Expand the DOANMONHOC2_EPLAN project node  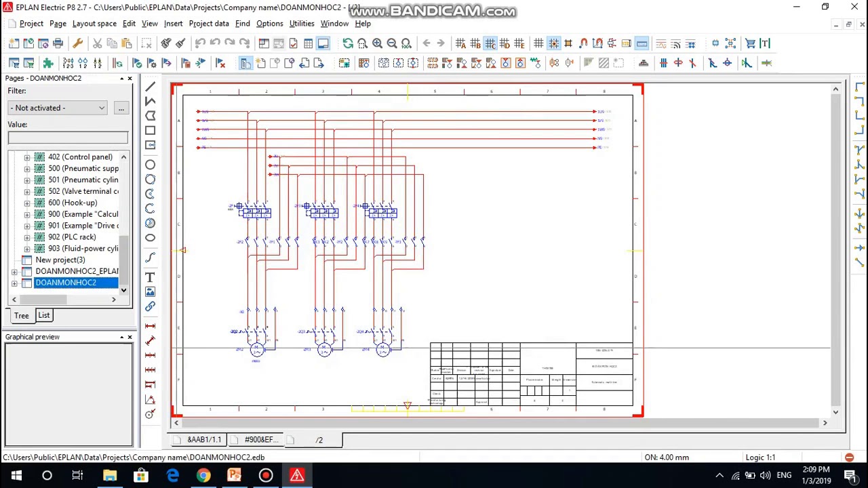pos(14,272)
